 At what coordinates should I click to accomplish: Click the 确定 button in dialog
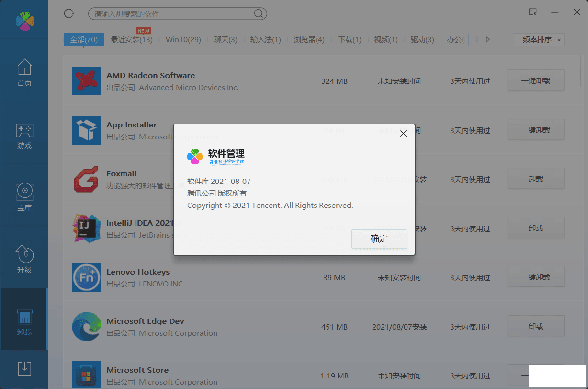tap(379, 239)
